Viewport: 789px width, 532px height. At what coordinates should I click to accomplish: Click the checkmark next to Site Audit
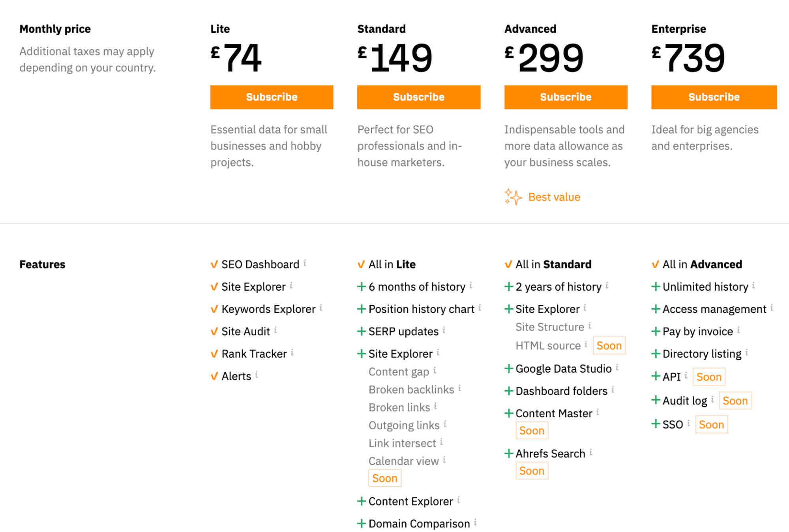[x=214, y=331]
